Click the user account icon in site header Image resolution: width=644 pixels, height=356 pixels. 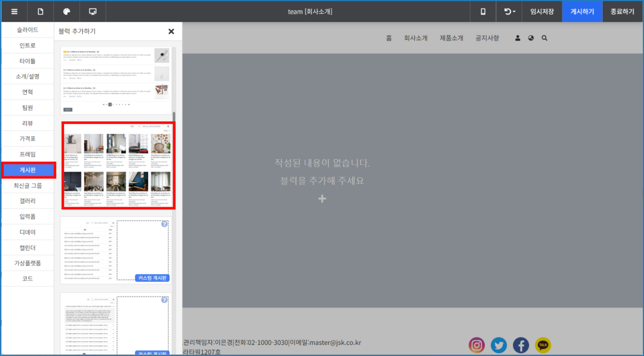pos(517,38)
